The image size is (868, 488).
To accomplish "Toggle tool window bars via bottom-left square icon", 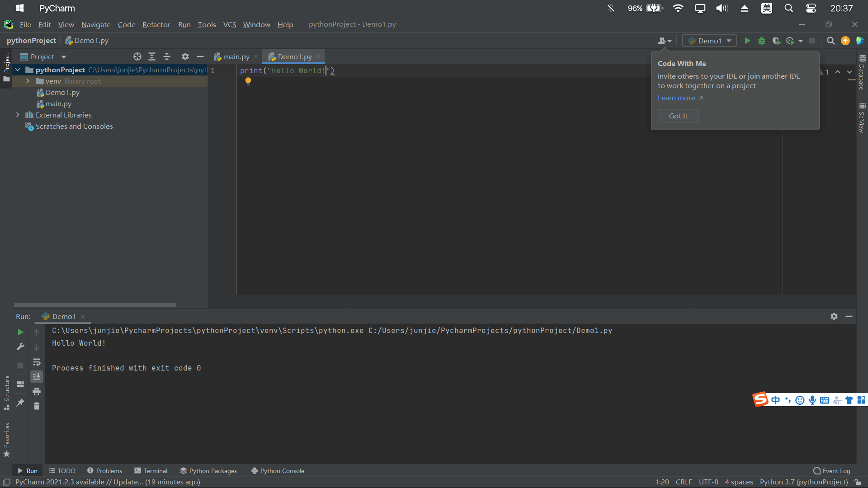I will tap(7, 482).
